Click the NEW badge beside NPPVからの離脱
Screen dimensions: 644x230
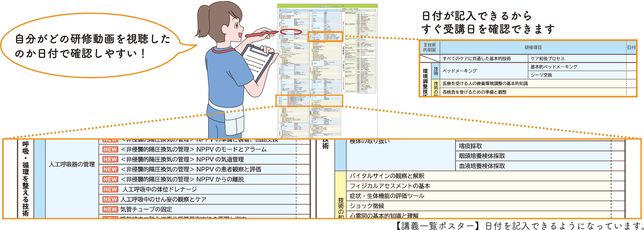[110, 179]
